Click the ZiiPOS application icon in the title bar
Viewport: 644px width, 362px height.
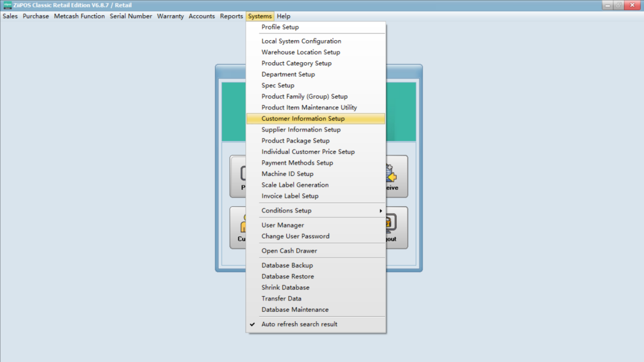point(8,5)
